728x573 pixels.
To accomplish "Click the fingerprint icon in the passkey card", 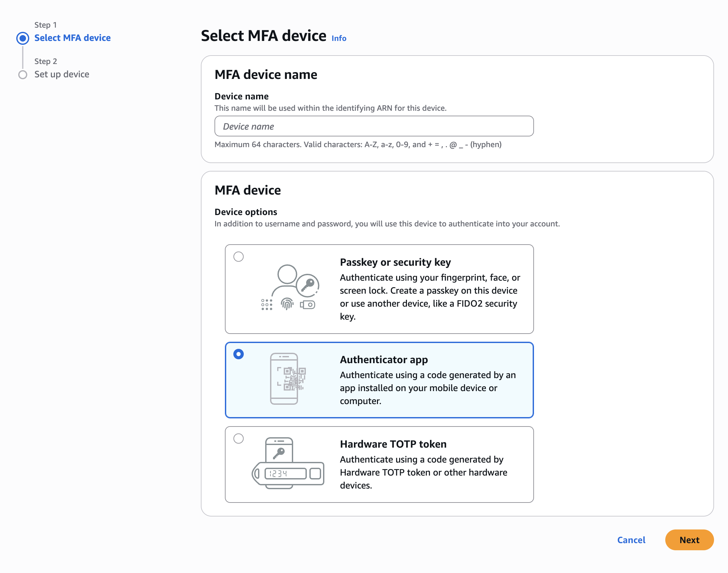I will pyautogui.click(x=287, y=304).
